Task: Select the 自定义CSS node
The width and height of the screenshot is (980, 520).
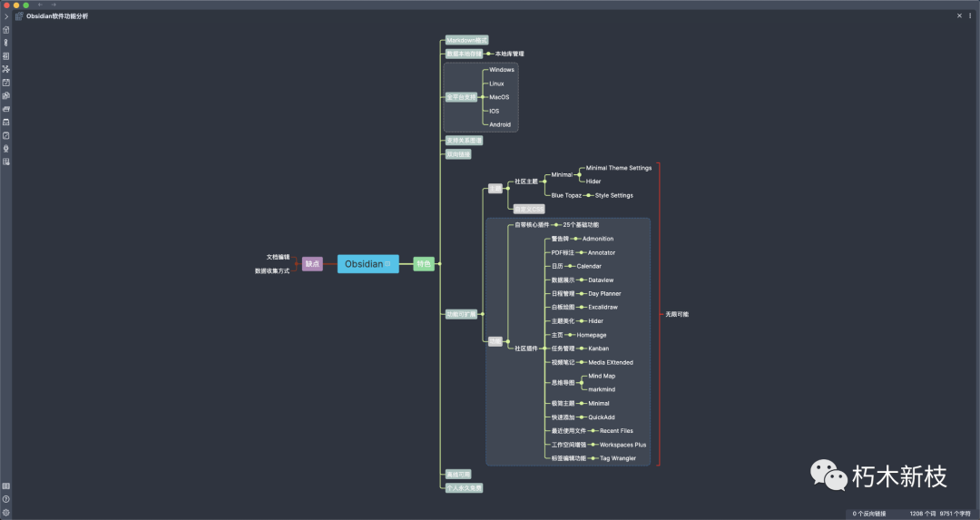Action: pyautogui.click(x=529, y=209)
